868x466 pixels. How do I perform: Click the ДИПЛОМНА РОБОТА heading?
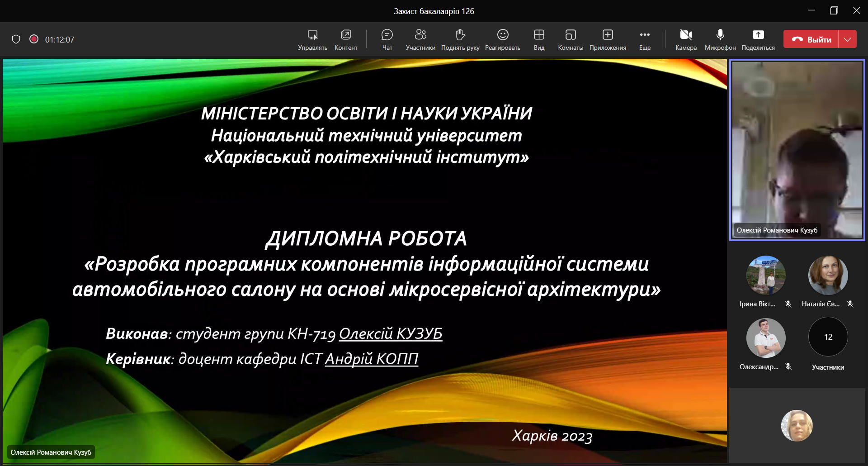click(366, 238)
